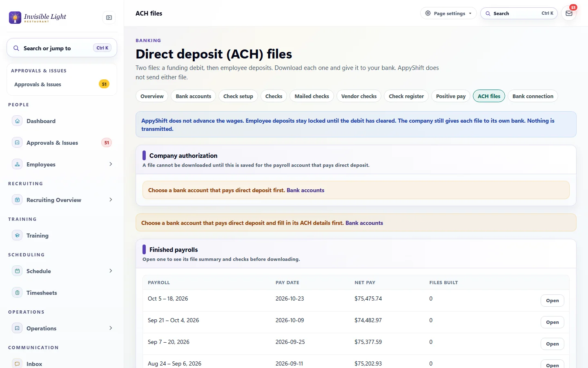Click the red 51 badge beside Approvals & Issues
Image resolution: width=588 pixels, height=368 pixels.
(107, 143)
